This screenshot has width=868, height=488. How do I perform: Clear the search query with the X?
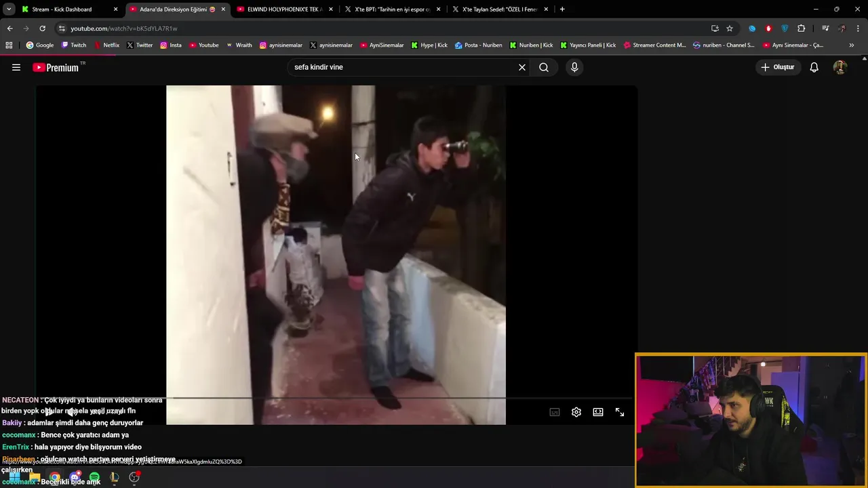pyautogui.click(x=522, y=67)
